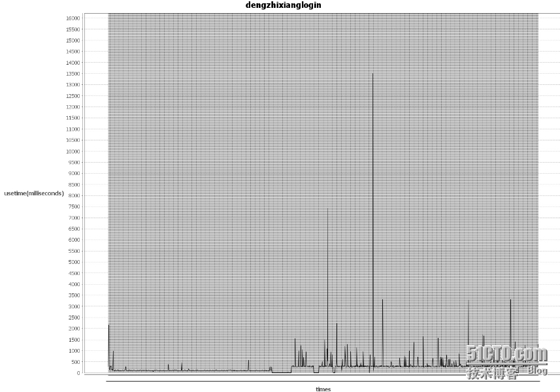Click the 13500 y-axis tick label
This screenshot has width=560, height=392.
pos(73,74)
